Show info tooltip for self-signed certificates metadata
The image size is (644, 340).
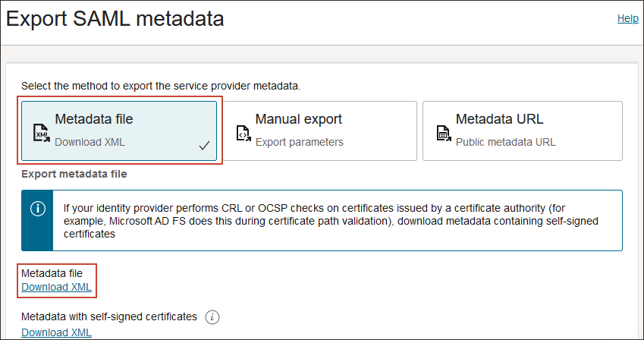click(212, 316)
